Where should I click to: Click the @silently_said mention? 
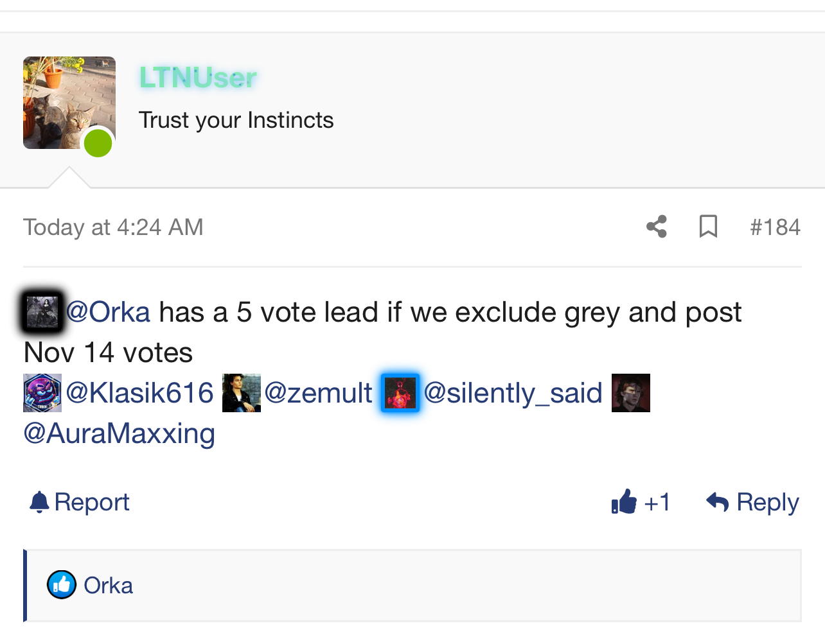513,393
